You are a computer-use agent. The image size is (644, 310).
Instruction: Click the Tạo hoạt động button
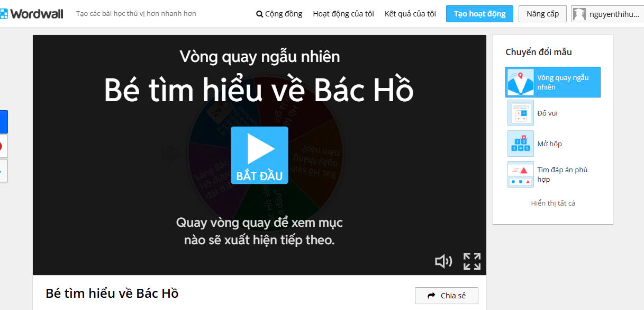tap(479, 14)
